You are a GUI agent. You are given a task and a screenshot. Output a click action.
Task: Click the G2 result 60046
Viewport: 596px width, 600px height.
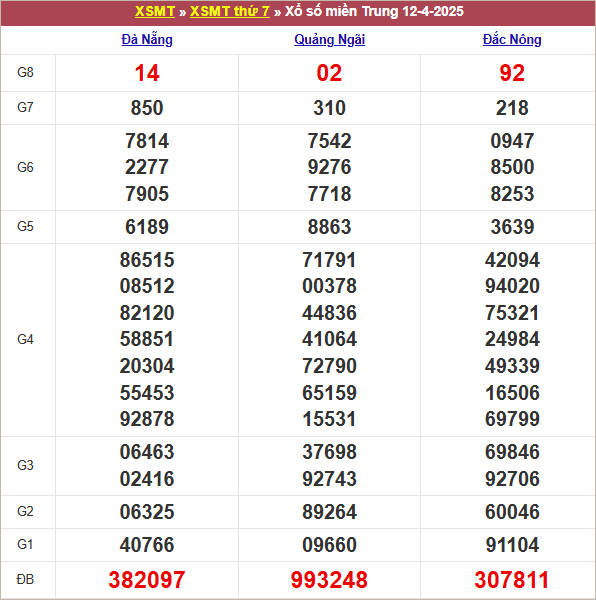coord(512,512)
